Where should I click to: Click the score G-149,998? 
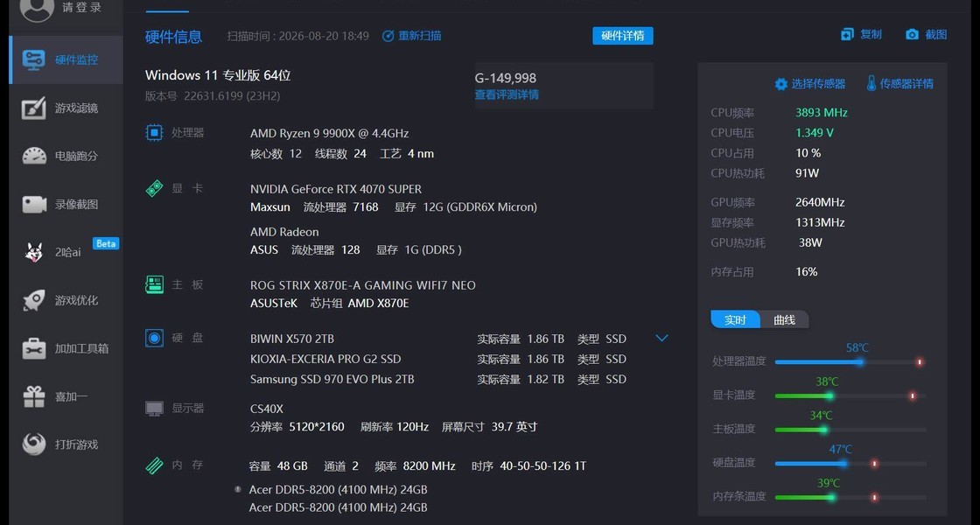(506, 78)
